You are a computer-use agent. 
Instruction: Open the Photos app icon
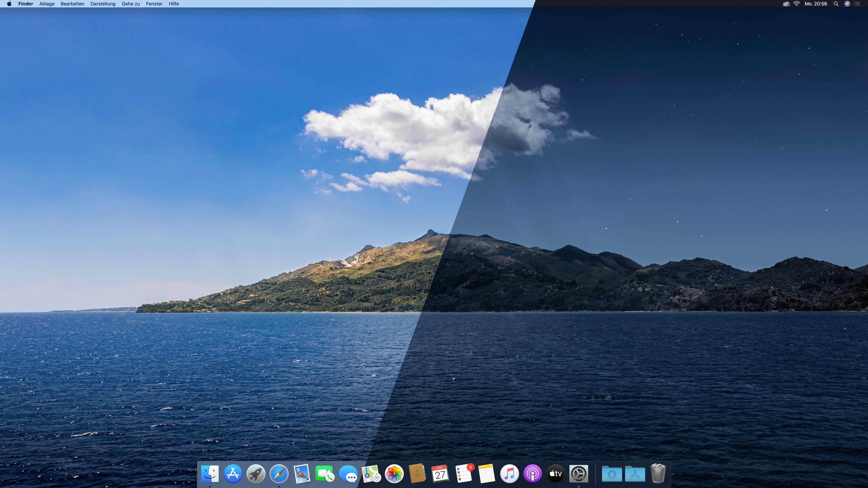pyautogui.click(x=394, y=474)
